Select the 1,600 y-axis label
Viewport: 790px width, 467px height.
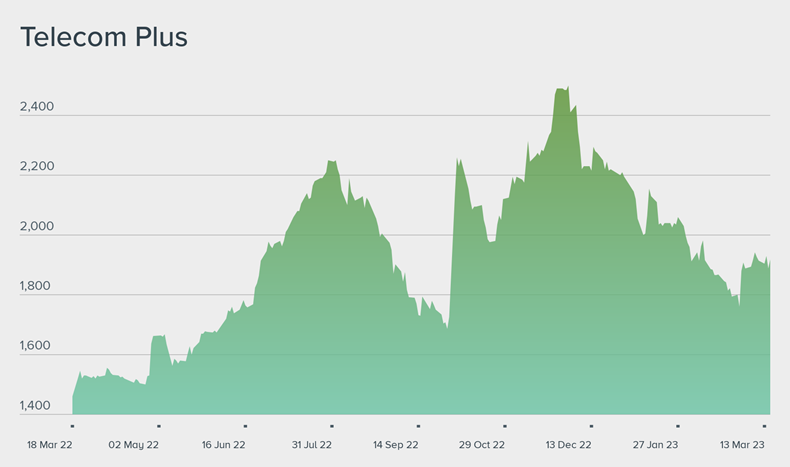pyautogui.click(x=37, y=347)
